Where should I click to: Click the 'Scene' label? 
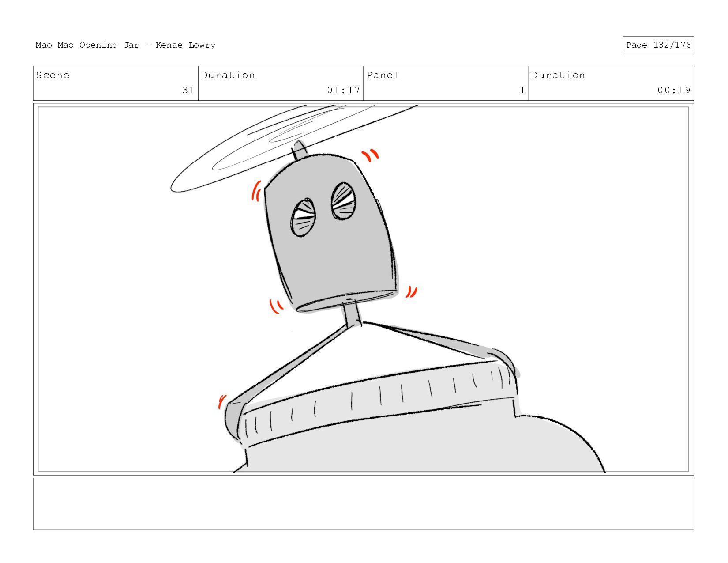[53, 75]
